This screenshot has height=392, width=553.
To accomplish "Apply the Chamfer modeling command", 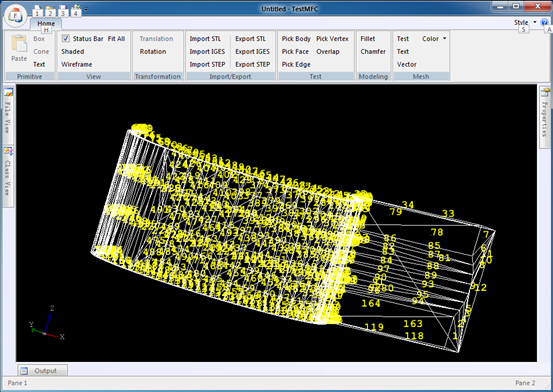I will 373,52.
